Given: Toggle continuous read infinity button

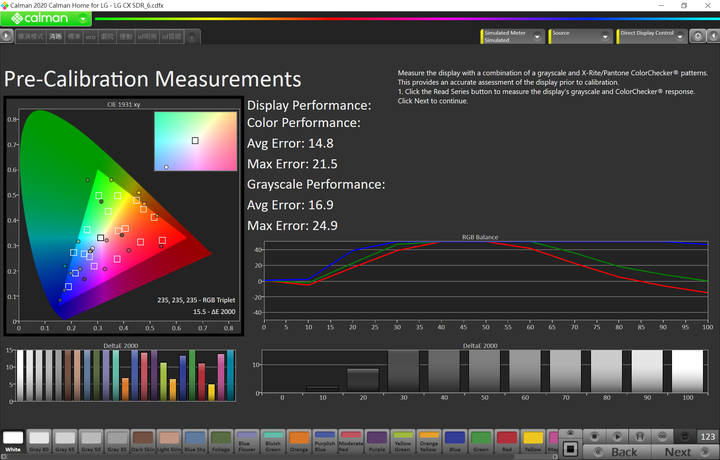Looking at the screenshot, I should click(x=662, y=436).
